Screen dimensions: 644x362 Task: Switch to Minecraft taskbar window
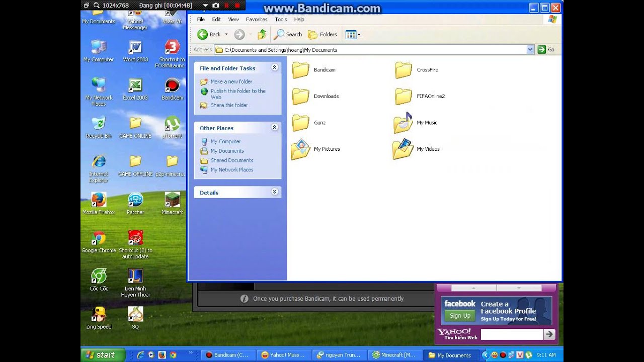394,355
